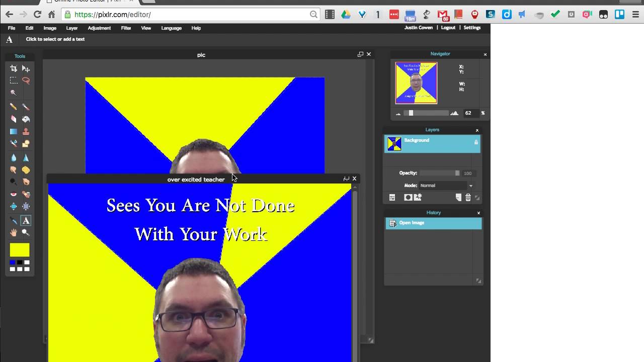Select the Pinch tool

26,206
